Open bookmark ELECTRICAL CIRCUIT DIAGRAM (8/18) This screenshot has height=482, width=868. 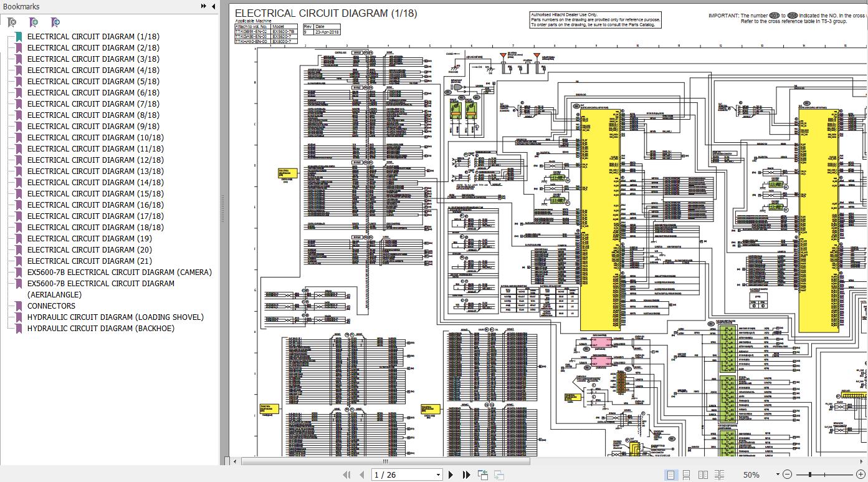coord(93,115)
